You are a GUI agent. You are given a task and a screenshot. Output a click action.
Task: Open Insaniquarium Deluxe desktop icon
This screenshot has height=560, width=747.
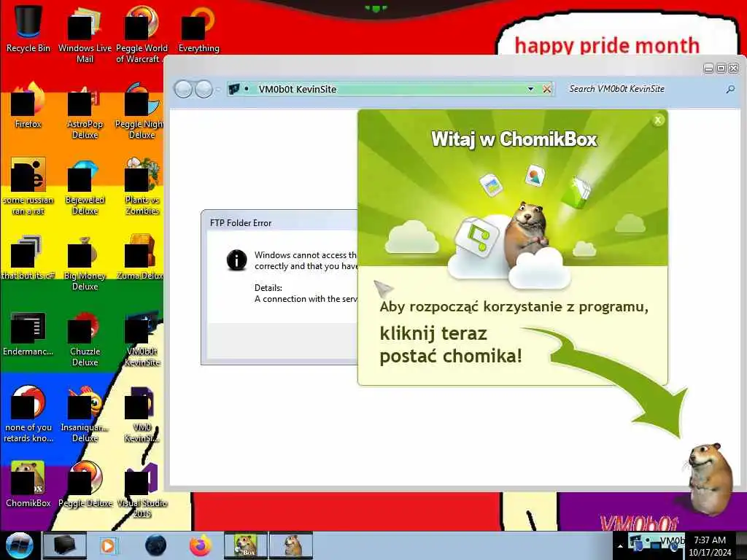pyautogui.click(x=85, y=413)
